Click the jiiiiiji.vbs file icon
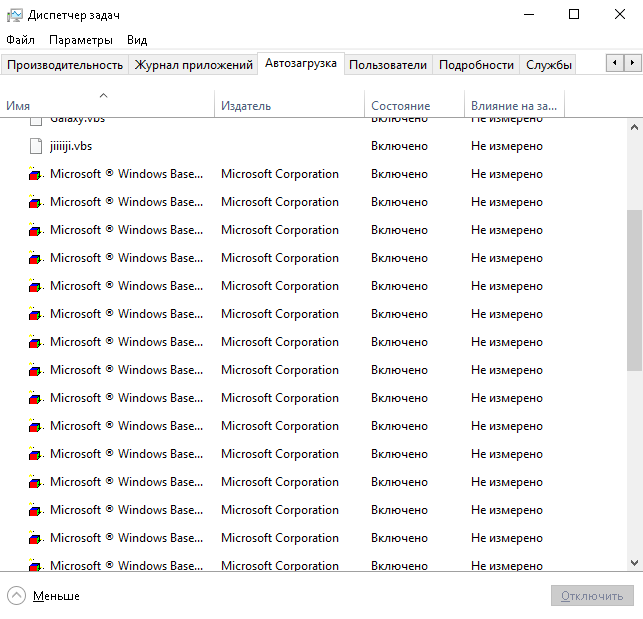643x619 pixels. pos(36,146)
